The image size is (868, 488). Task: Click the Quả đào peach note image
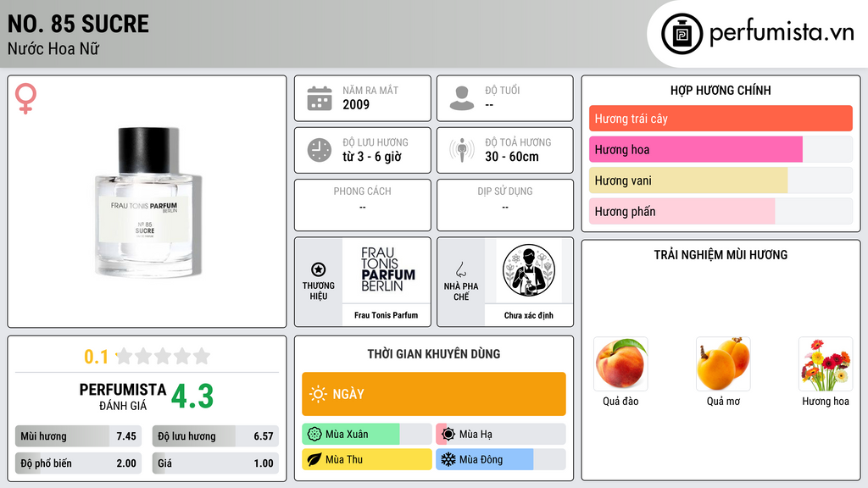pyautogui.click(x=620, y=364)
